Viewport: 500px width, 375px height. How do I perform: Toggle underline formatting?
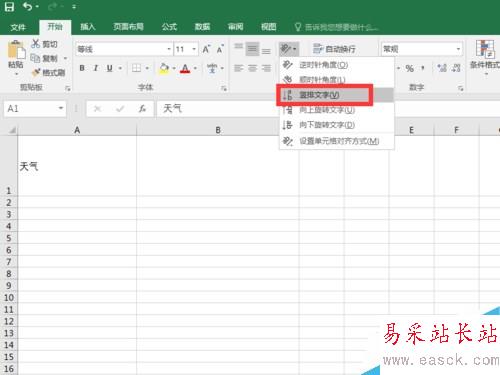[x=109, y=68]
